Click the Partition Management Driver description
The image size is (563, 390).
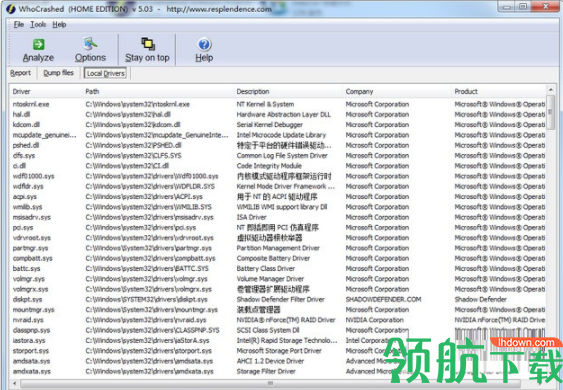(x=278, y=248)
